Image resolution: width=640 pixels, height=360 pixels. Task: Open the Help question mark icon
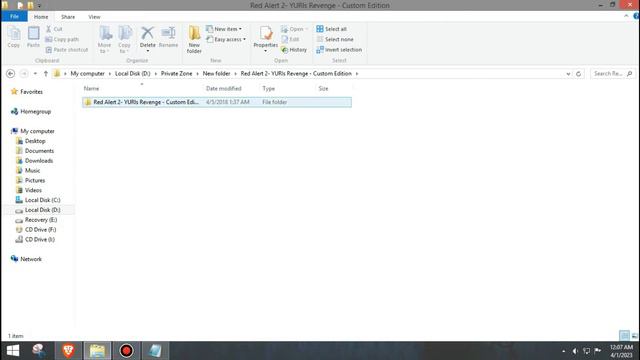[636, 16]
